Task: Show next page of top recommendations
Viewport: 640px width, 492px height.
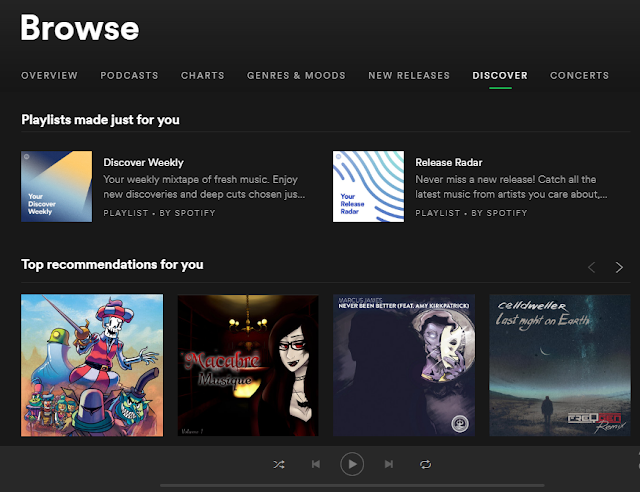Action: click(619, 267)
